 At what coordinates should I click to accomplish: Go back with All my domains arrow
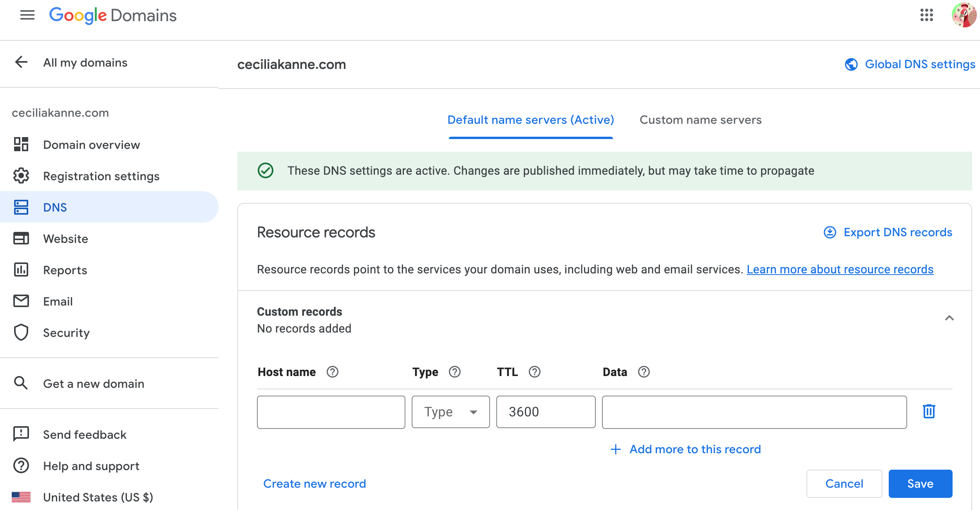[x=21, y=62]
